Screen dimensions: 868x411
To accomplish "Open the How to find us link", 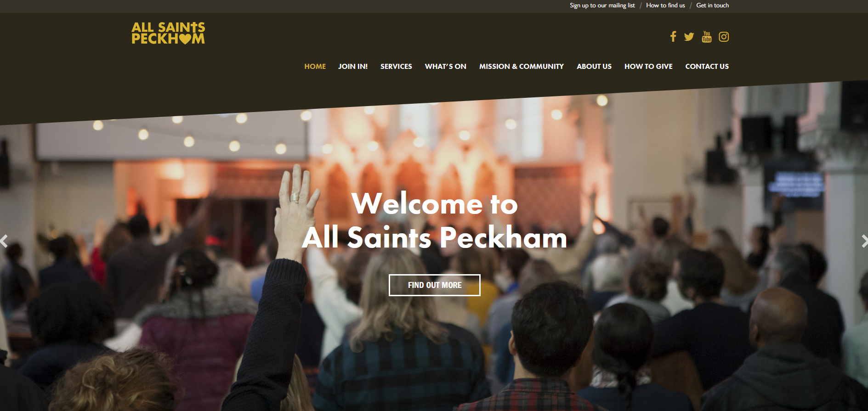I will click(x=665, y=6).
